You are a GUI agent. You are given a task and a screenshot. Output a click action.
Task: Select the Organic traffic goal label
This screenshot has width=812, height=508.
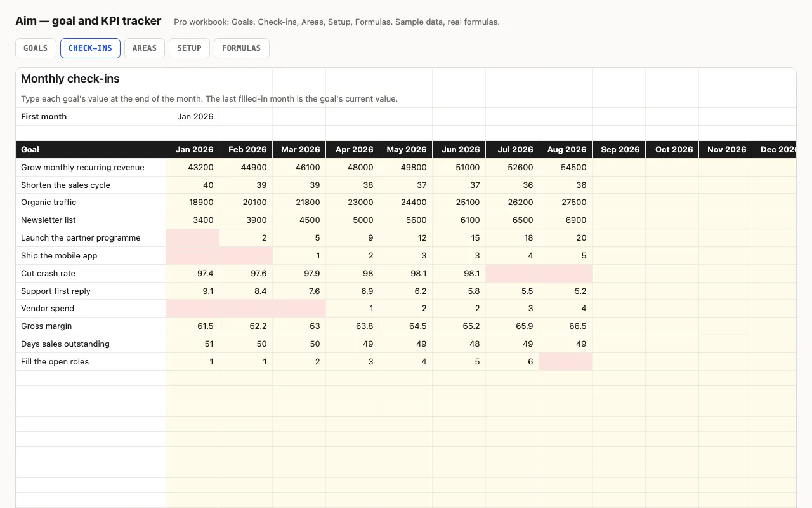91,203
